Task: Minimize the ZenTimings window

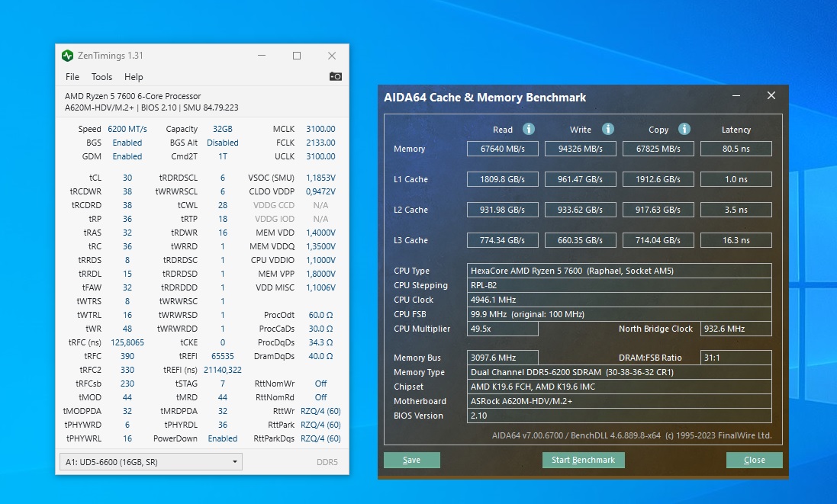Action: point(262,56)
